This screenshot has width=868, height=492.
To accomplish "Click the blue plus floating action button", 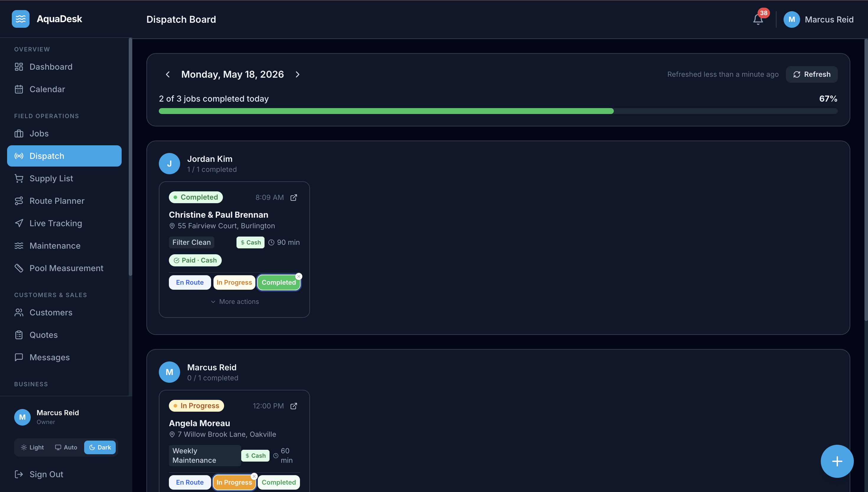I will [x=837, y=461].
